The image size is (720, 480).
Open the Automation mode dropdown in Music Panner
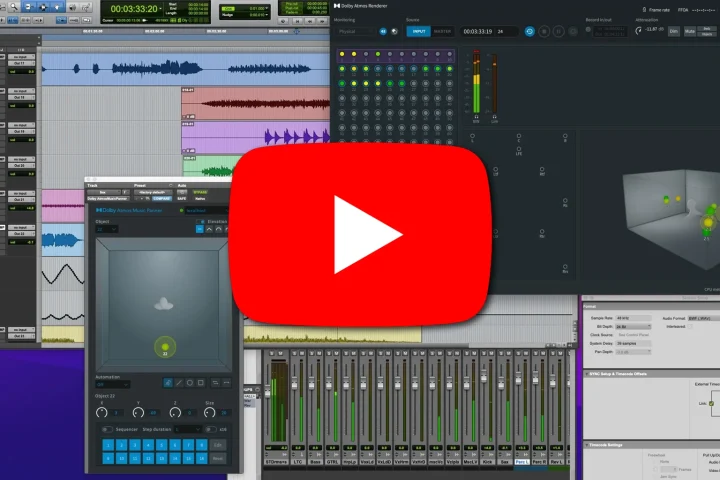112,384
